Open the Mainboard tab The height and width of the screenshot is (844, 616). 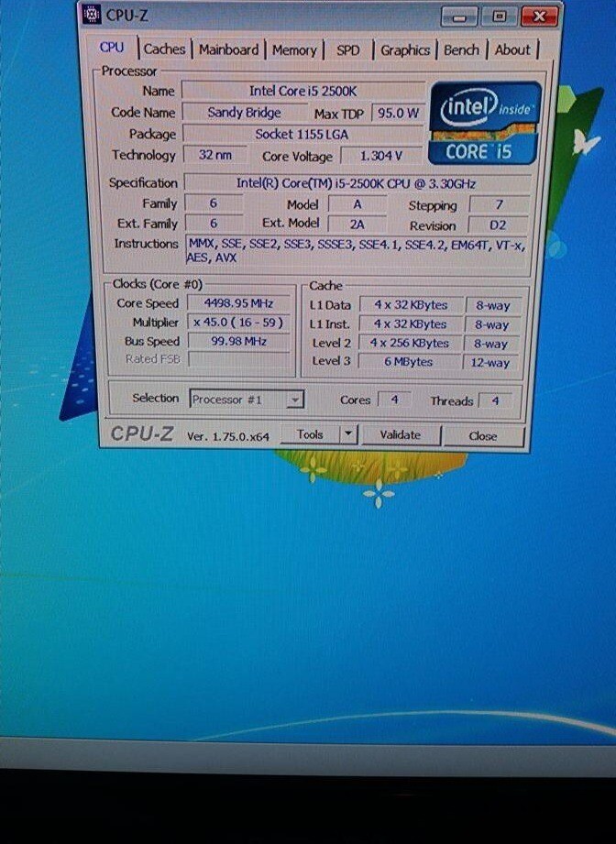(x=228, y=50)
